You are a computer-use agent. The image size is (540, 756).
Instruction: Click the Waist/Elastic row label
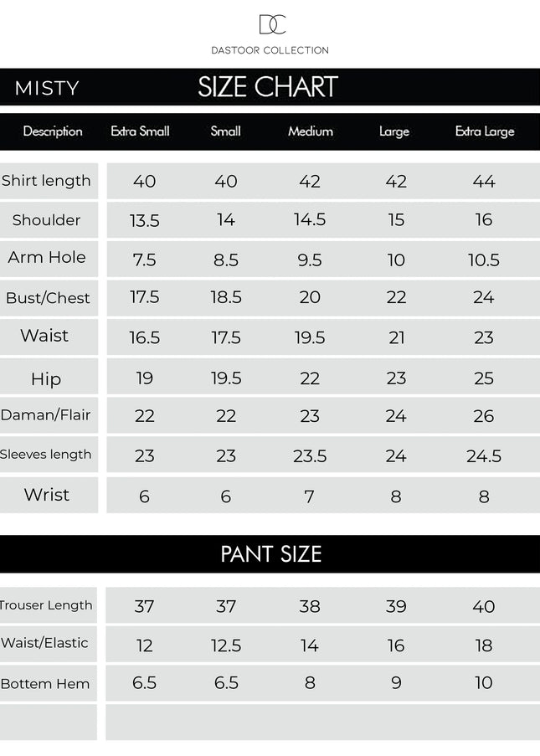click(x=45, y=643)
